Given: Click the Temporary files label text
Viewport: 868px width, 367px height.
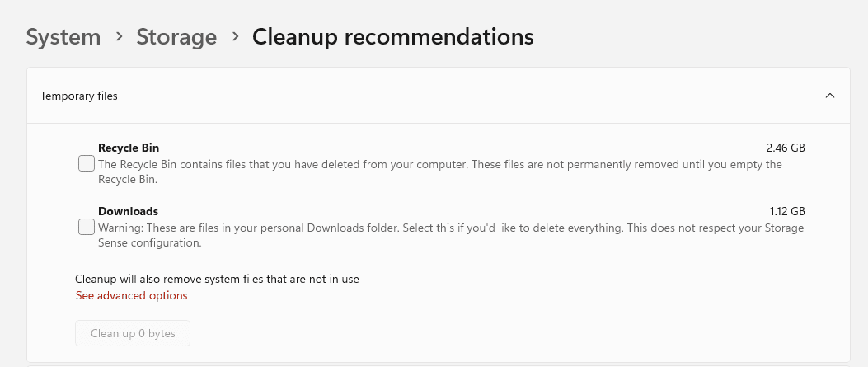Looking at the screenshot, I should tap(79, 96).
